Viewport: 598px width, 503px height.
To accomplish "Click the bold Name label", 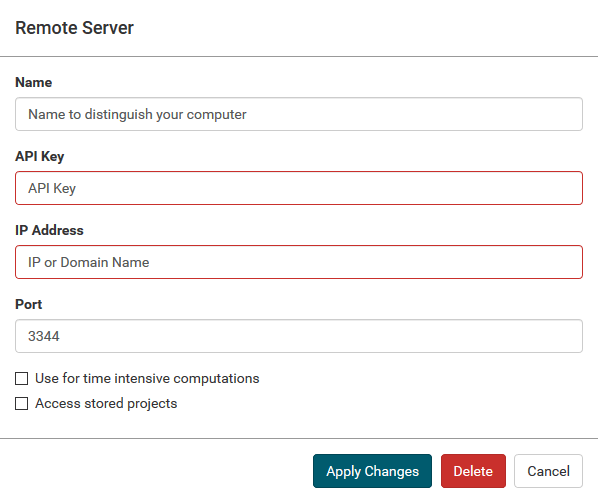I will [x=34, y=82].
